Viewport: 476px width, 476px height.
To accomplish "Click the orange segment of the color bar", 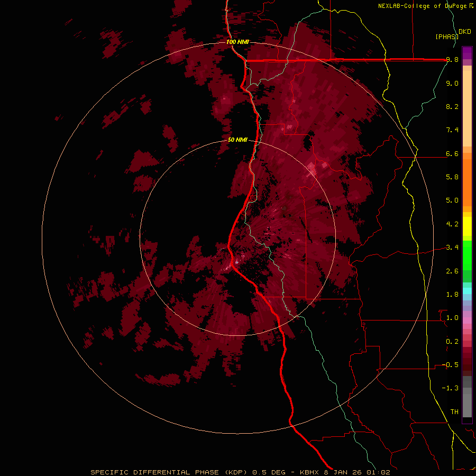I will pos(467,182).
